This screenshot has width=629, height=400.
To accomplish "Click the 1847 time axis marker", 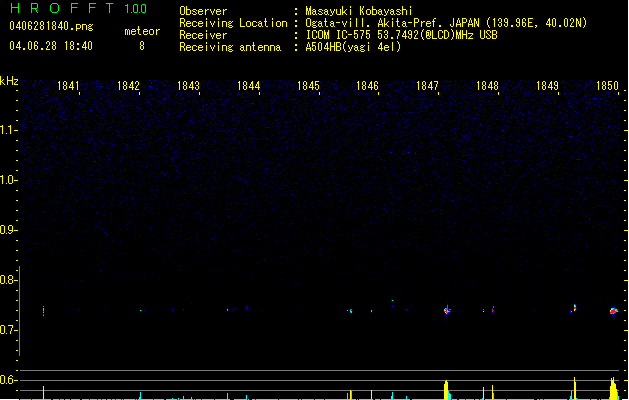I will [428, 86].
